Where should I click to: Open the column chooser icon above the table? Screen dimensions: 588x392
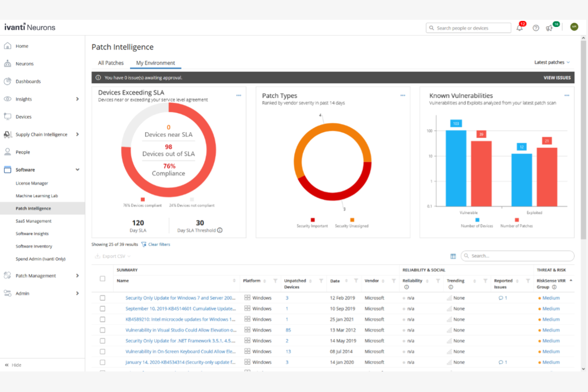(x=453, y=256)
